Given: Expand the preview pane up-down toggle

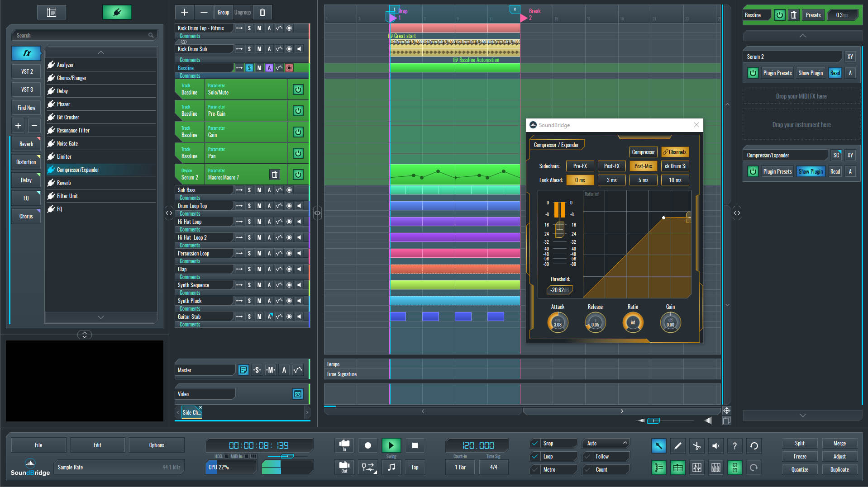Looking at the screenshot, I should pyautogui.click(x=85, y=335).
